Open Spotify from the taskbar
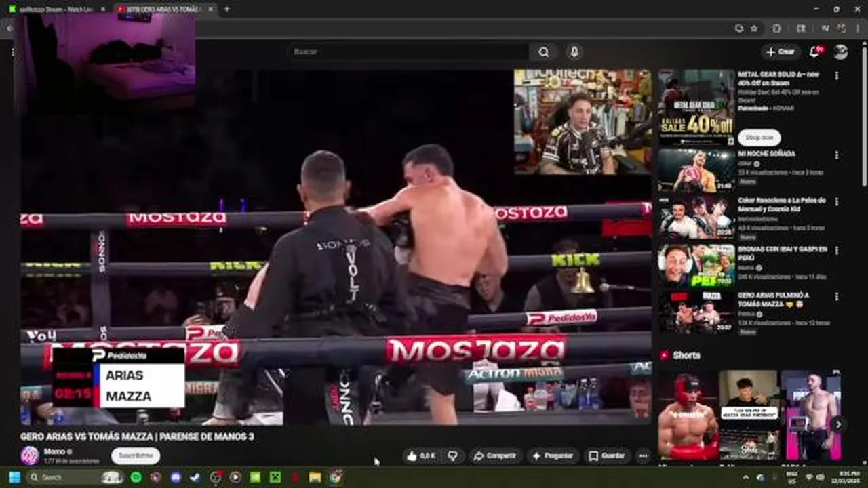Viewport: 868px width, 488px height. click(x=136, y=477)
